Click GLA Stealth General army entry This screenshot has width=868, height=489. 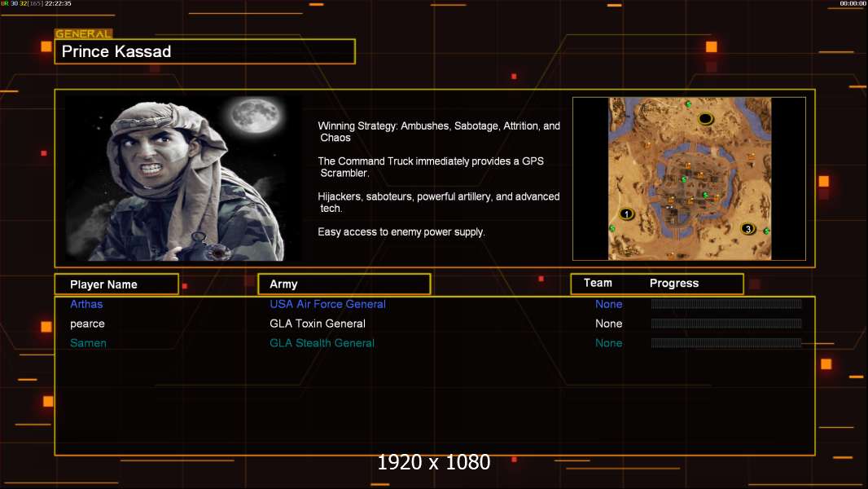point(322,343)
